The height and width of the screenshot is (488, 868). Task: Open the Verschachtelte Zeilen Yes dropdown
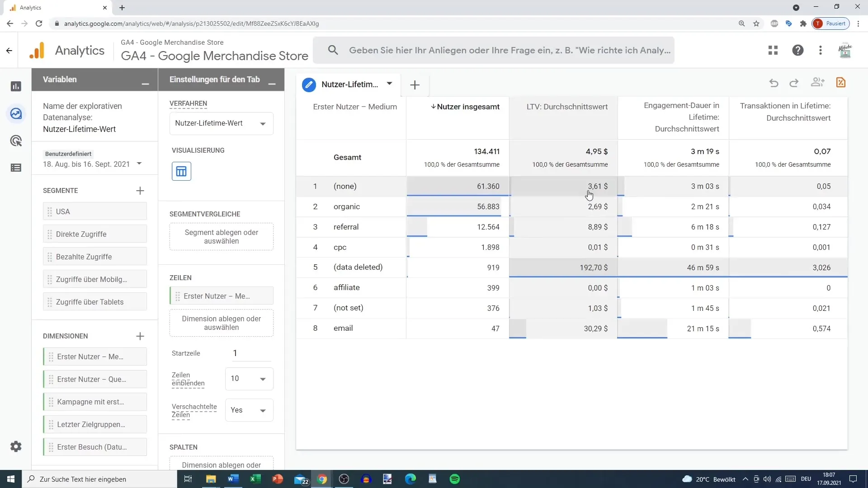[x=249, y=410]
